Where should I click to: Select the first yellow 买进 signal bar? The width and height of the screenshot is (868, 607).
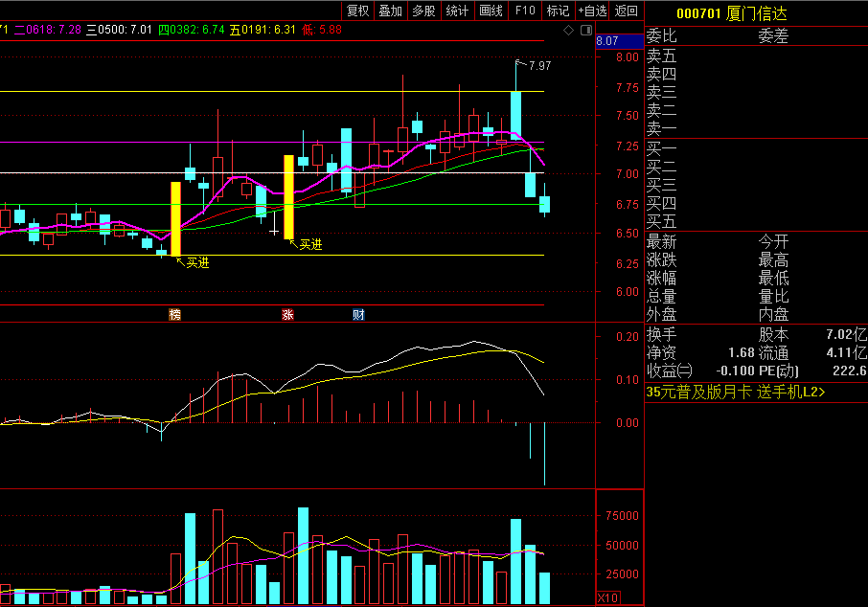click(176, 219)
